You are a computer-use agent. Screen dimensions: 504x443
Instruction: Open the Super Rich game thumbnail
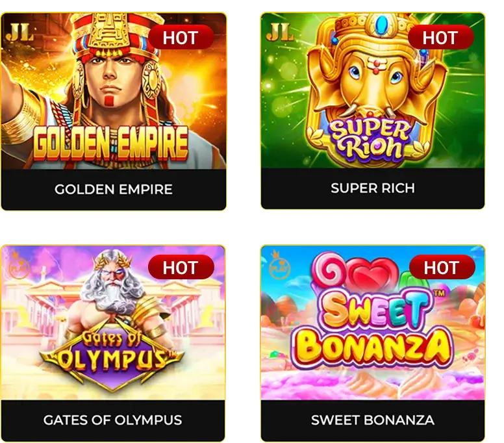click(x=373, y=90)
